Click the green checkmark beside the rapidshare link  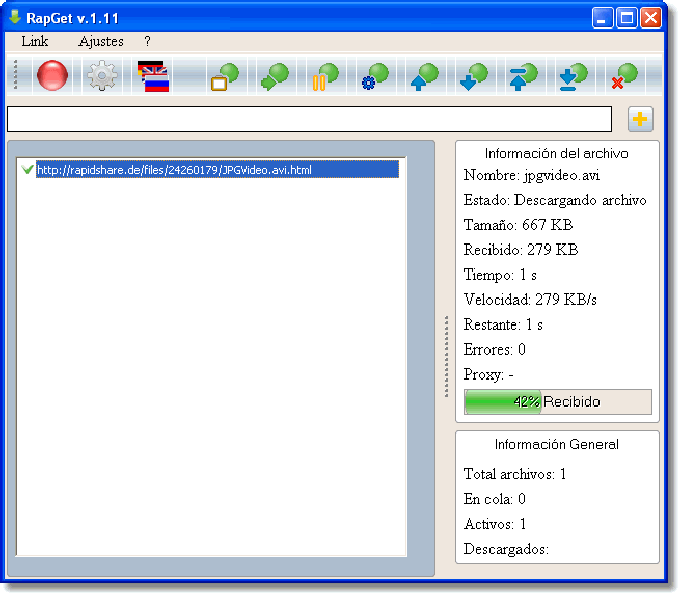coord(27,170)
